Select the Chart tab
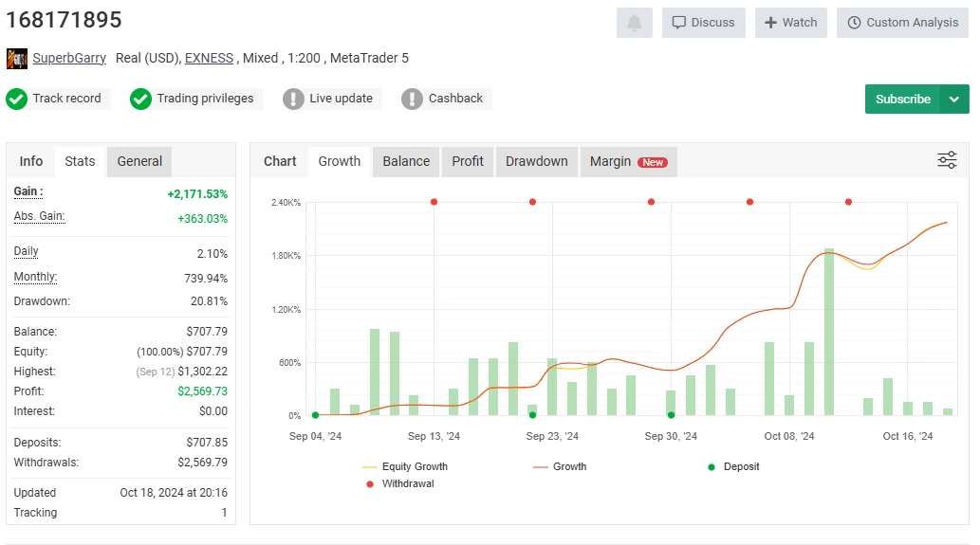The width and height of the screenshot is (980, 545). pos(280,162)
